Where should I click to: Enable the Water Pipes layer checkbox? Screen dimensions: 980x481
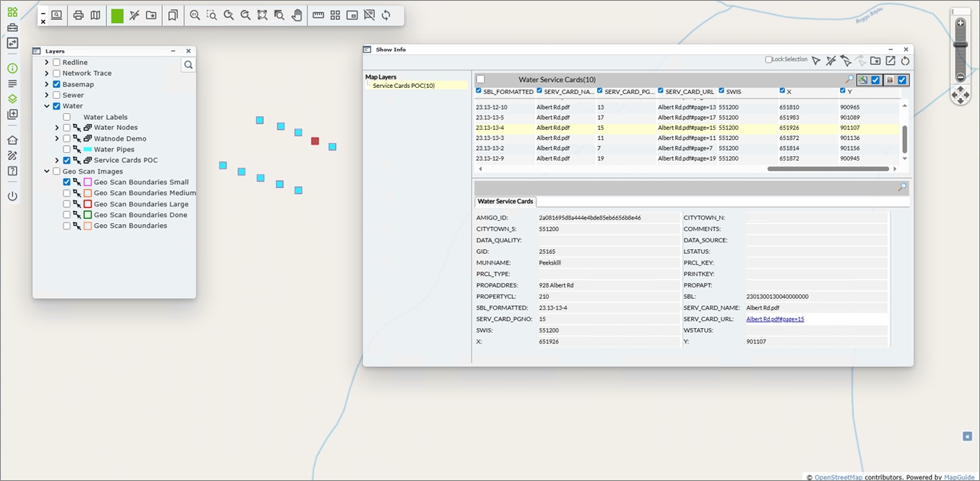67,150
